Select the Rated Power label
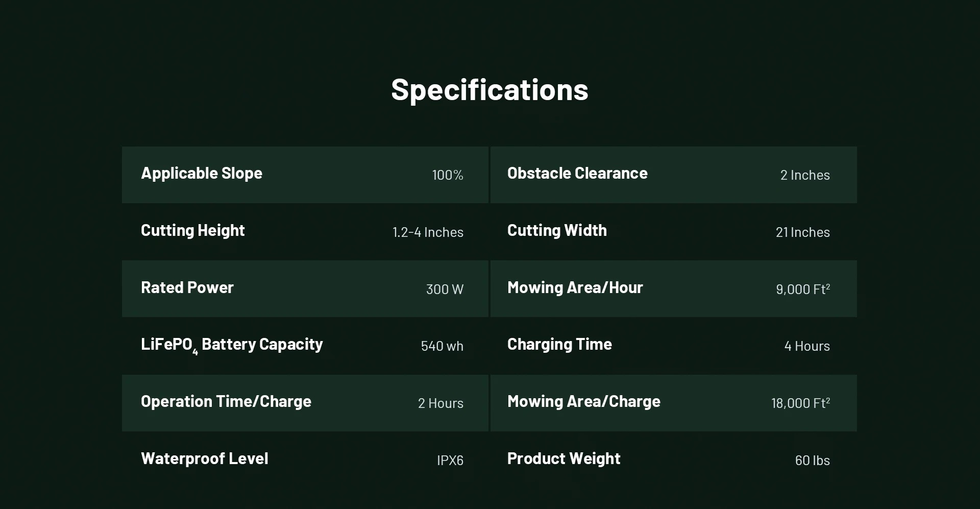The height and width of the screenshot is (509, 980). point(187,287)
